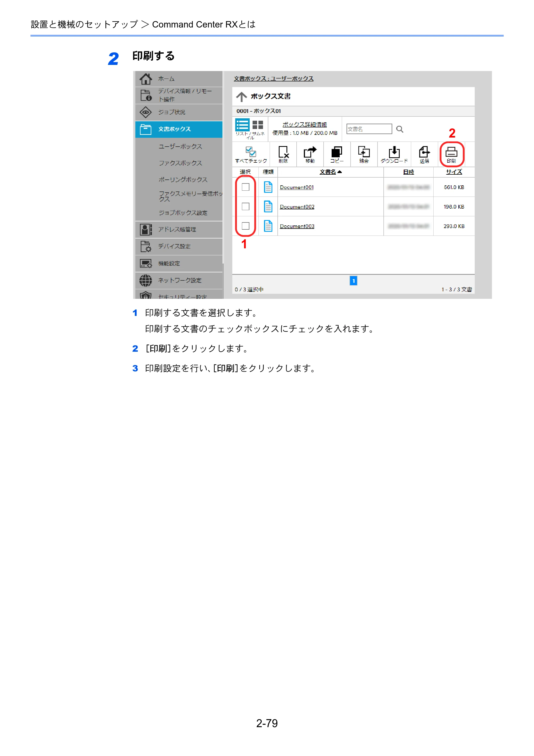Open the ホーム home icon in sidebar
The width and height of the screenshot is (534, 756).
[x=146, y=79]
